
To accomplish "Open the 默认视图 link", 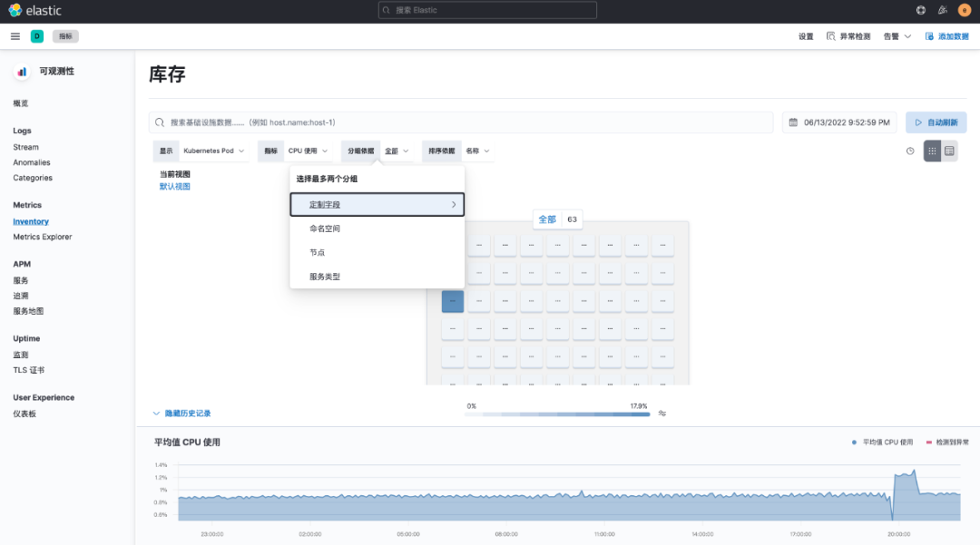I will coord(174,187).
